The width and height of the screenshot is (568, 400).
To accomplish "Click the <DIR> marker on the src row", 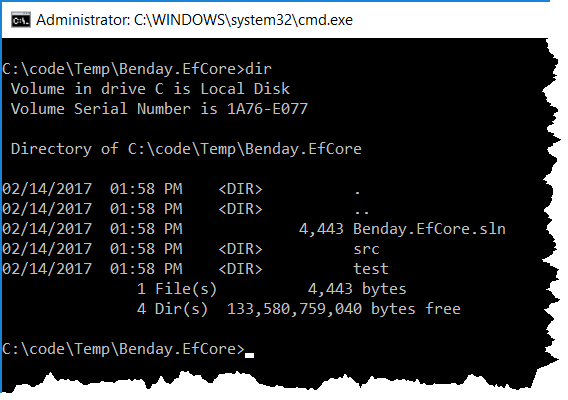I will pyautogui.click(x=240, y=249).
